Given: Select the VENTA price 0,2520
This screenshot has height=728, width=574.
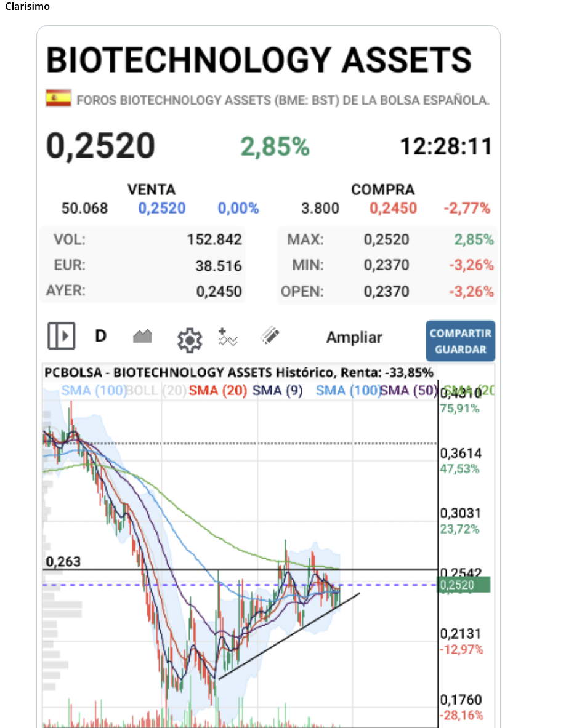Looking at the screenshot, I should point(162,208).
